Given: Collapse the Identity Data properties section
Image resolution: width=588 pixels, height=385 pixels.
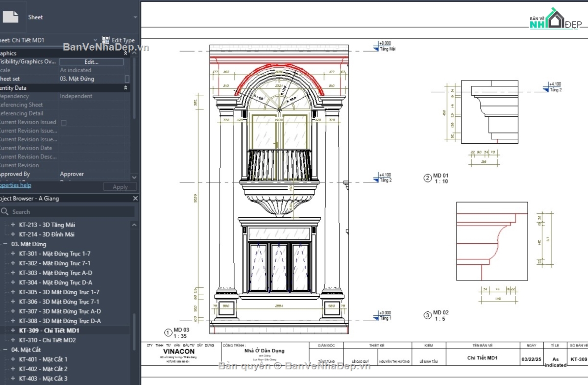Looking at the screenshot, I should pos(126,88).
